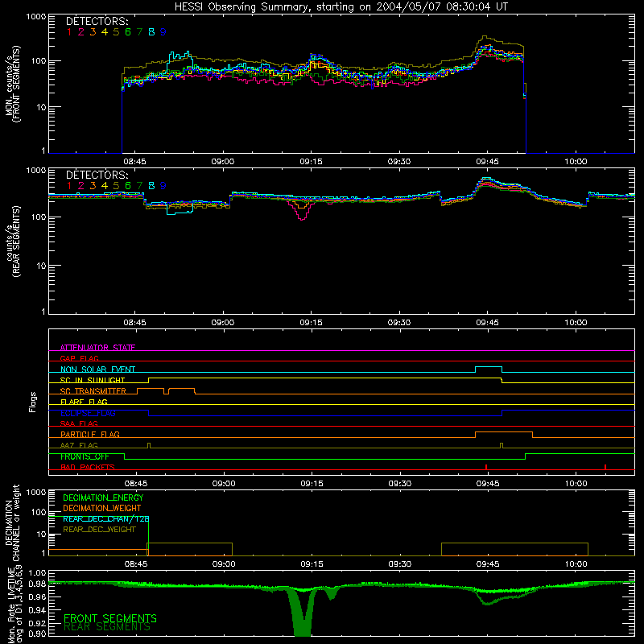Select magenta detector 2 in front segments legend
Viewport: 644px width, 644px height.
pyautogui.click(x=81, y=32)
